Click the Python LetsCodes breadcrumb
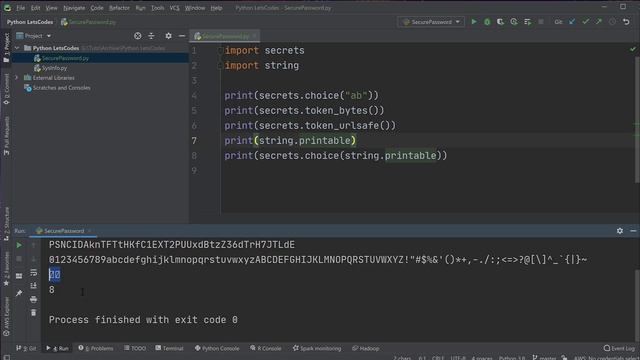 click(30, 22)
